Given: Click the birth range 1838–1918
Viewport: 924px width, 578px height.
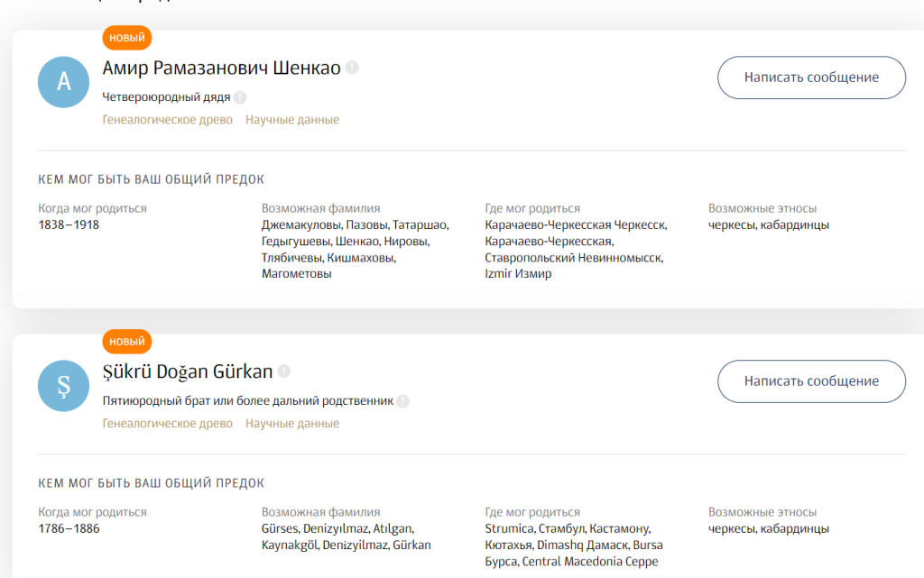Looking at the screenshot, I should (x=69, y=225).
